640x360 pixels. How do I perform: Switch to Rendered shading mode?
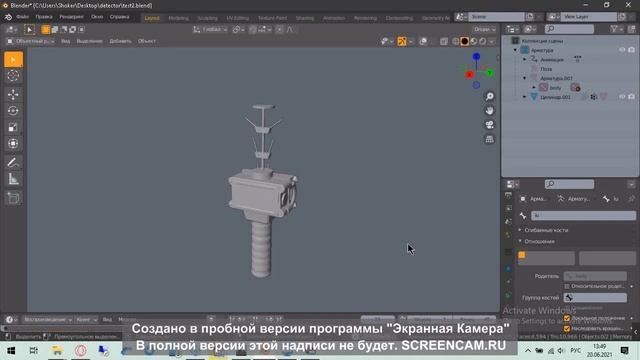tap(483, 41)
